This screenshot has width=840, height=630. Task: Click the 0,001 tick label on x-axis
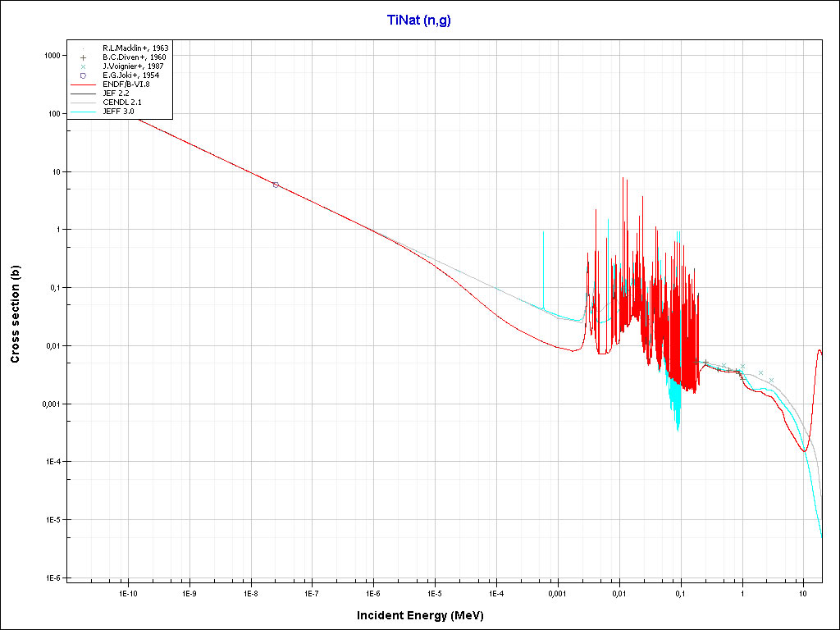coord(557,592)
